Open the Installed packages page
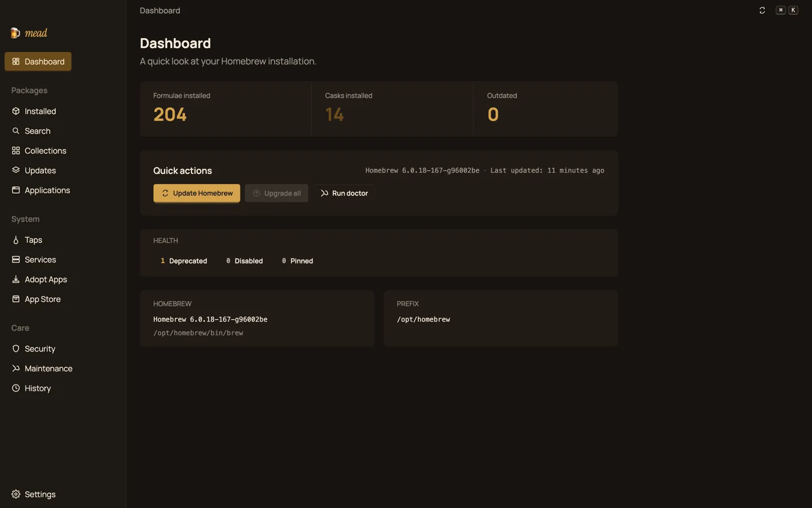The image size is (812, 508). point(38,111)
